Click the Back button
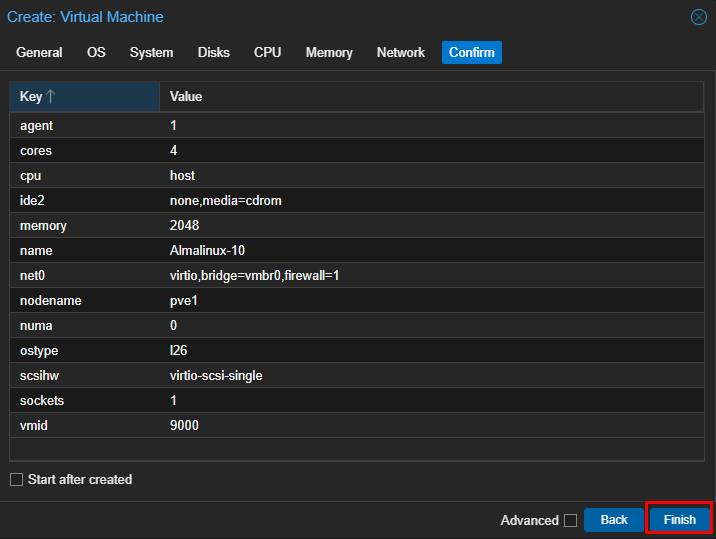Viewport: 716px width, 539px height. coord(614,520)
